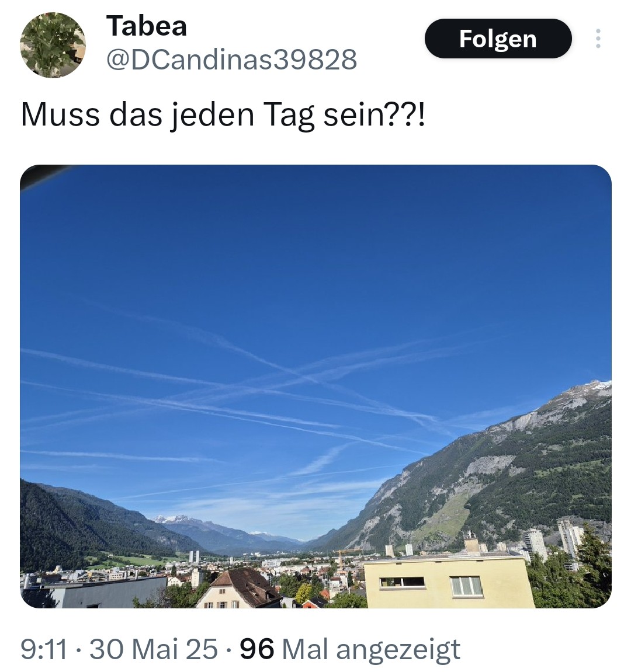
Task: Click the 9:11 timestamp
Action: [44, 649]
